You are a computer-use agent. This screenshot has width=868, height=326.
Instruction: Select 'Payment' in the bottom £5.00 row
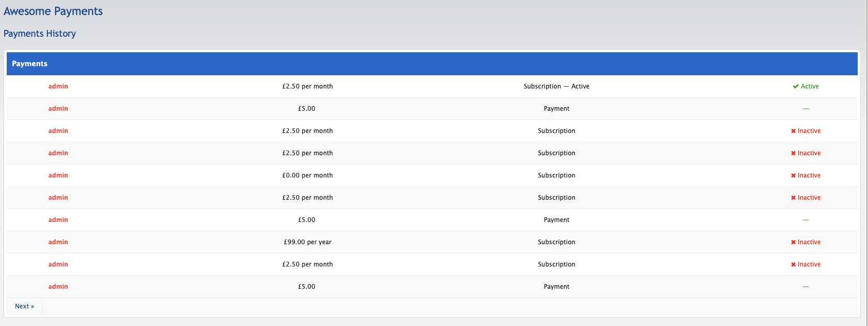click(556, 287)
